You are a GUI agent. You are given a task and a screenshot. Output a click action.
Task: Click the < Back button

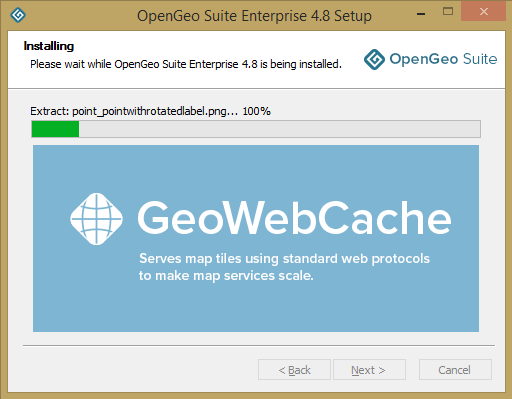[x=294, y=369]
